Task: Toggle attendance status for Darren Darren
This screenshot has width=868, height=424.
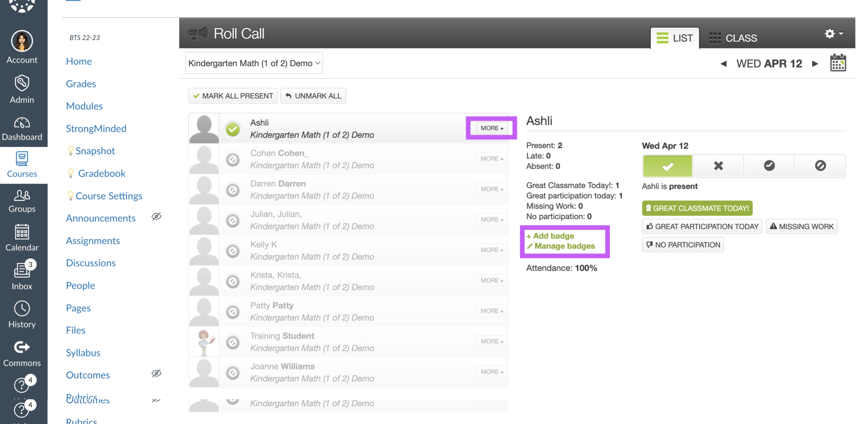Action: pos(233,190)
